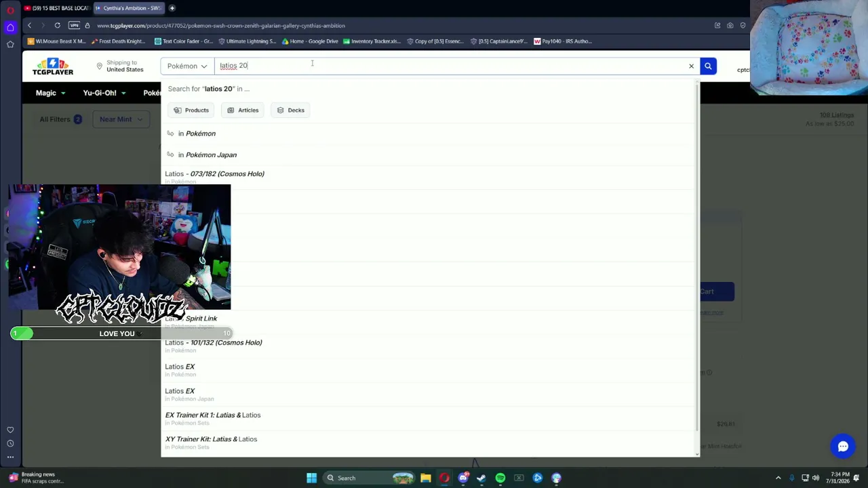Viewport: 868px width, 488px height.
Task: Toggle the browser VPN badge
Action: [x=74, y=26]
